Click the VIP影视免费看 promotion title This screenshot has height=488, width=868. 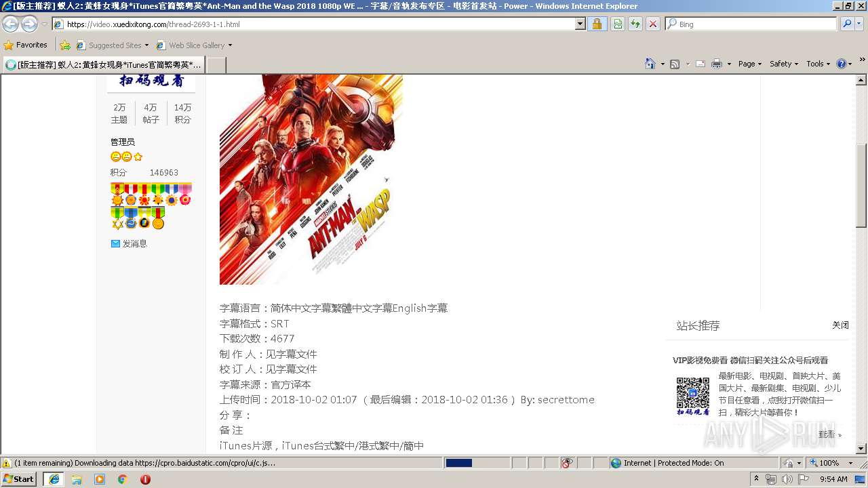[x=750, y=360]
